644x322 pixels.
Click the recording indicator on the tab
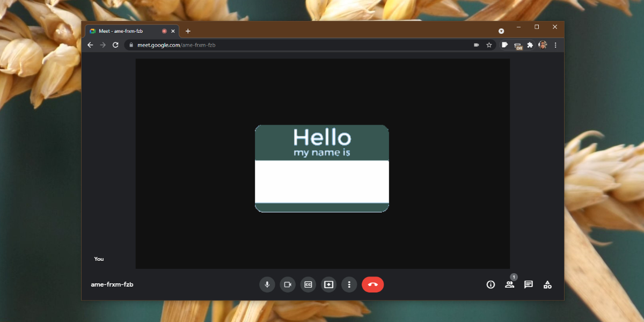click(x=164, y=31)
